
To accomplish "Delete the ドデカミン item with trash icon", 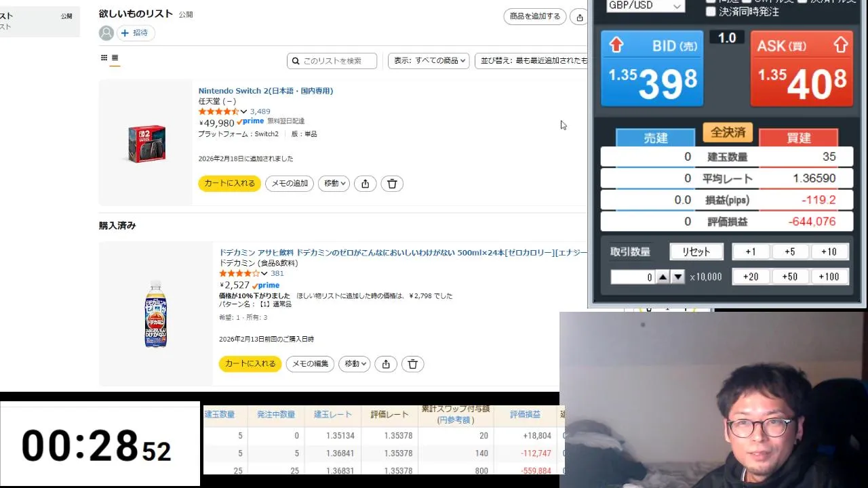I will 412,364.
